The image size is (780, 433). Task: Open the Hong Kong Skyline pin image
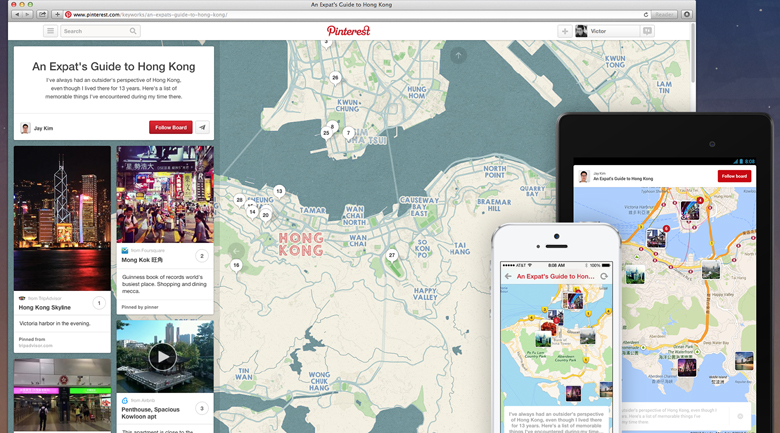[62, 218]
